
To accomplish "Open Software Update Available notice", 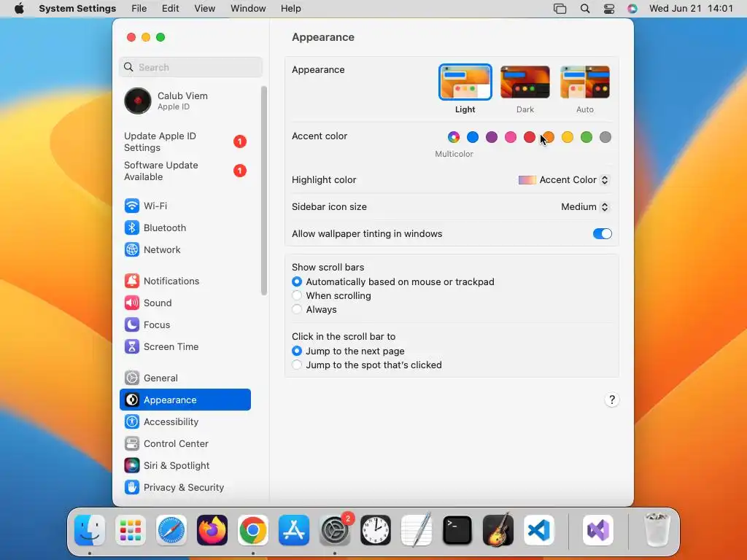I will pos(185,171).
